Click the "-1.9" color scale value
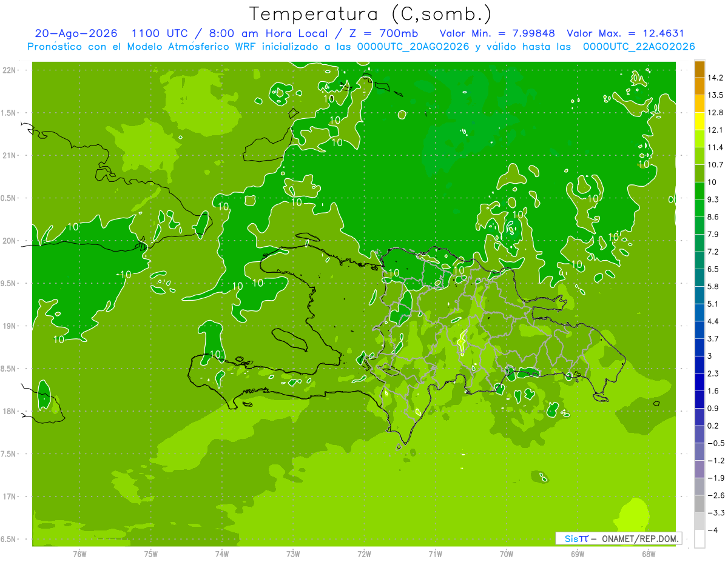The width and height of the screenshot is (728, 562). [716, 478]
